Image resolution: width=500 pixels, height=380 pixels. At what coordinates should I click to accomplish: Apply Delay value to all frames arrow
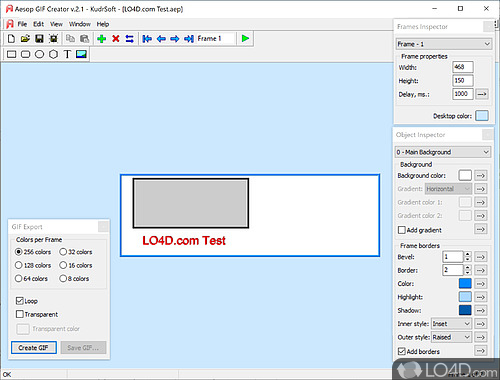pyautogui.click(x=482, y=94)
